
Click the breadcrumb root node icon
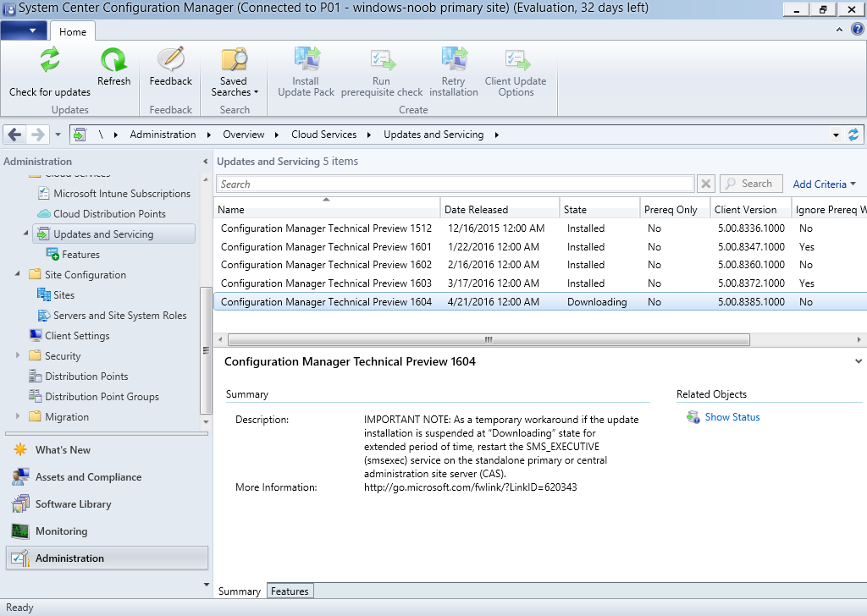80,135
